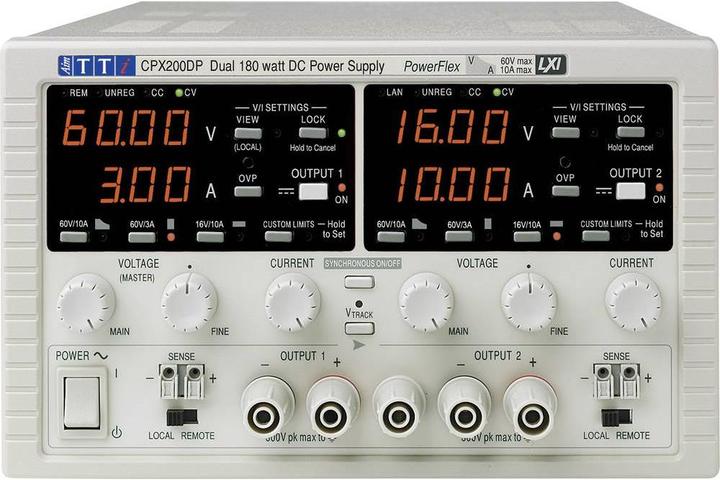
Task: Select the Output 2 60V/3A range button
Action: pyautogui.click(x=459, y=237)
